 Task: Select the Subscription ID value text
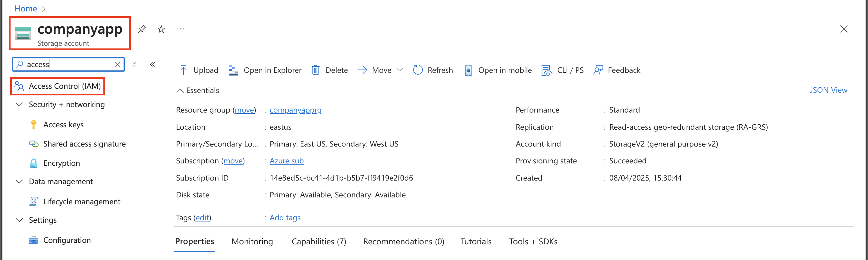pyautogui.click(x=341, y=178)
